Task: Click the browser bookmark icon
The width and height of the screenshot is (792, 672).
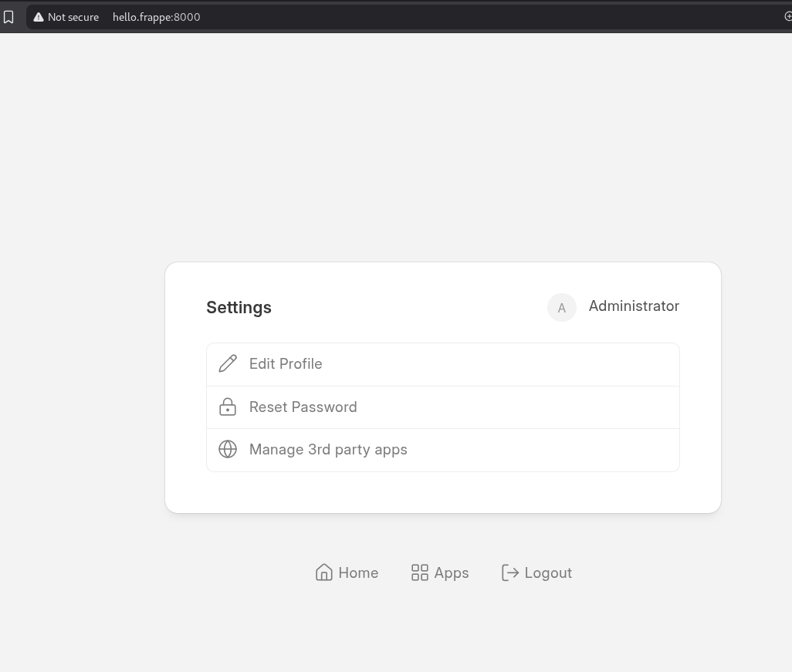Action: [x=8, y=17]
